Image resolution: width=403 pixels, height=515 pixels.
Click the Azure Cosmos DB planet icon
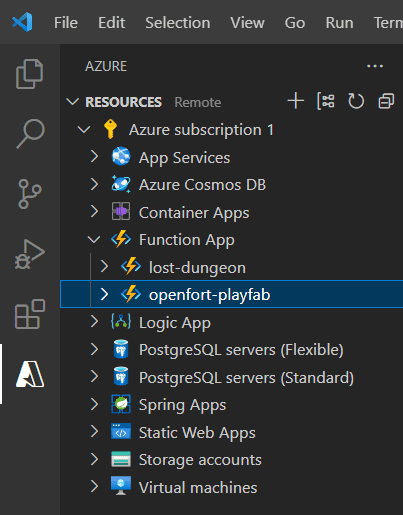[121, 184]
